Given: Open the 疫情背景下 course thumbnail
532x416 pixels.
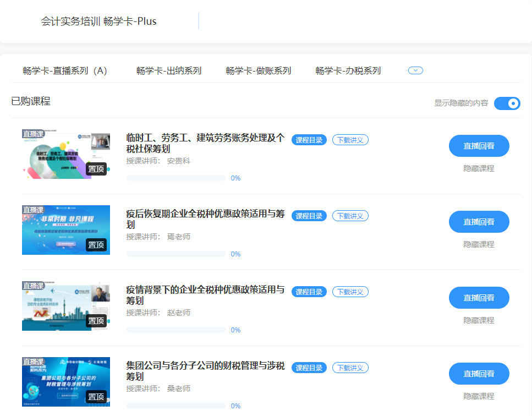Looking at the screenshot, I should tap(66, 306).
